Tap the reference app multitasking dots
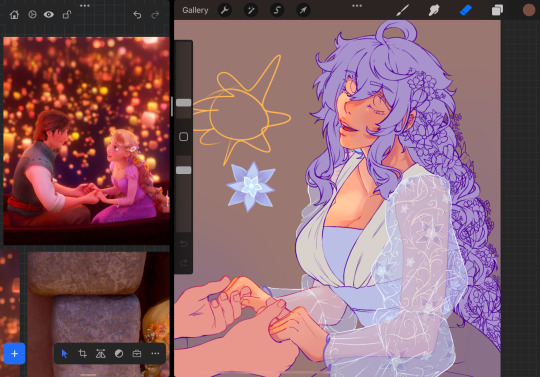 coord(84,6)
